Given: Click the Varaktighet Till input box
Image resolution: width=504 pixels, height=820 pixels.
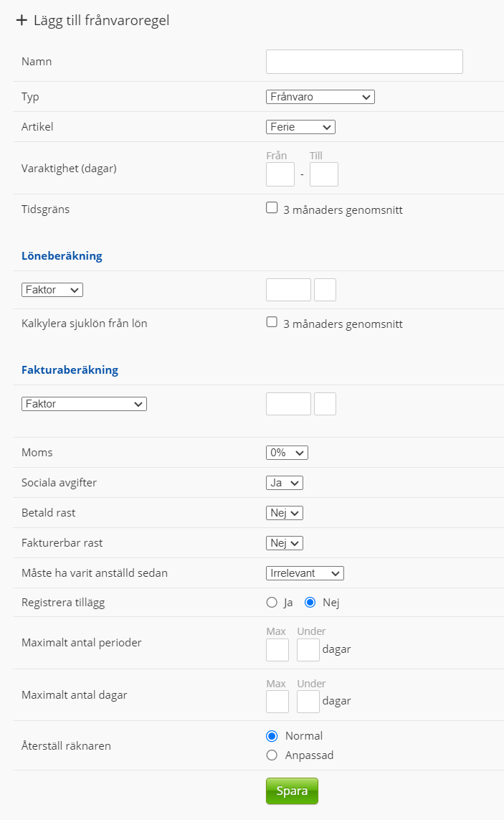Looking at the screenshot, I should point(324,174).
